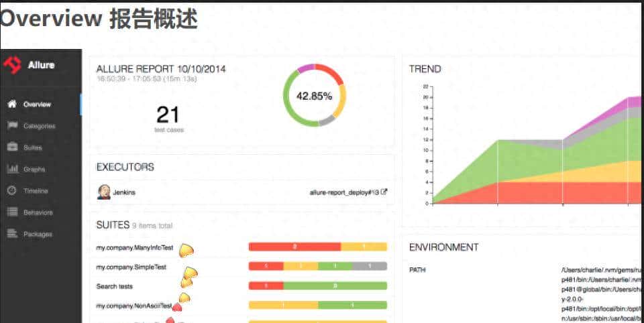This screenshot has height=323, width=644.
Task: Click green passed segment of NonAsciiTest bar
Action: [352, 305]
